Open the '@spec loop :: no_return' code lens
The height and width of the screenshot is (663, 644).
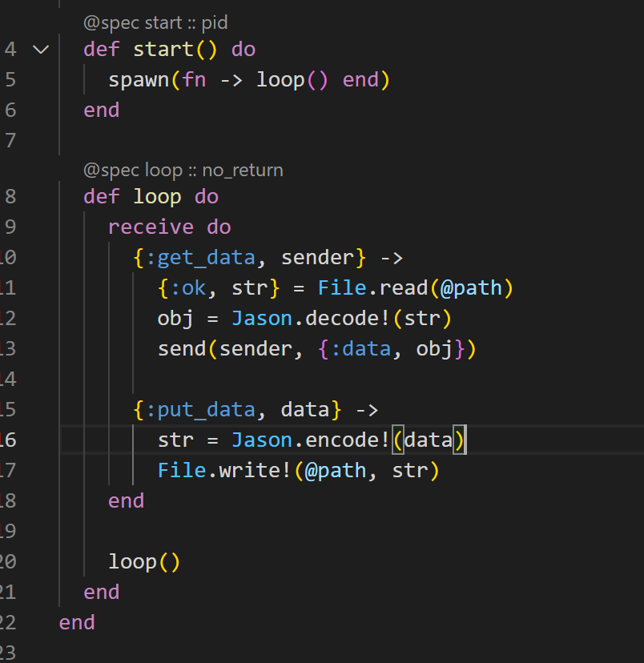click(x=183, y=171)
